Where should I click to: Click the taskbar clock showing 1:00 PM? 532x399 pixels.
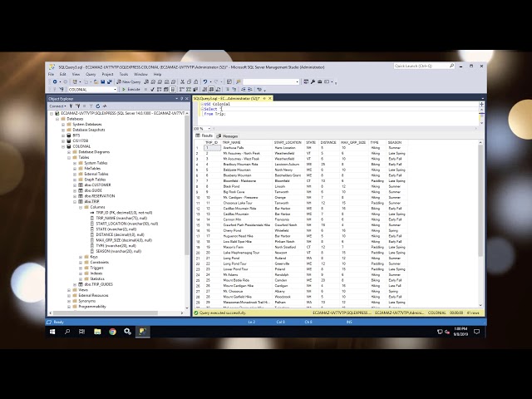click(461, 332)
